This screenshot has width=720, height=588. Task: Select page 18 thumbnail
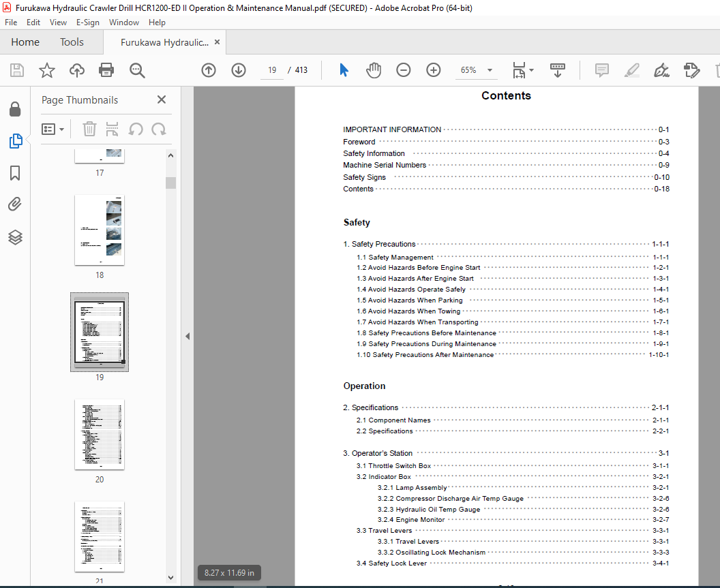[100, 230]
